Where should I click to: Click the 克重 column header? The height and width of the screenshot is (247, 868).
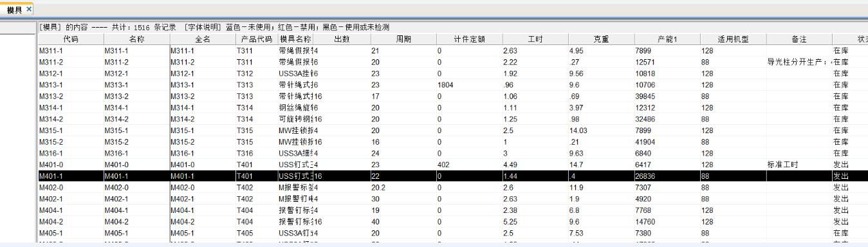(x=600, y=39)
